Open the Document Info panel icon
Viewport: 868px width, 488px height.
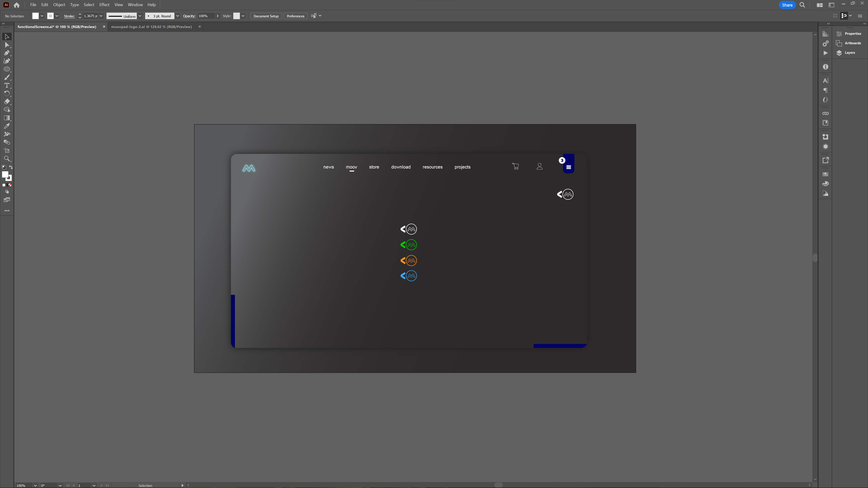click(825, 67)
